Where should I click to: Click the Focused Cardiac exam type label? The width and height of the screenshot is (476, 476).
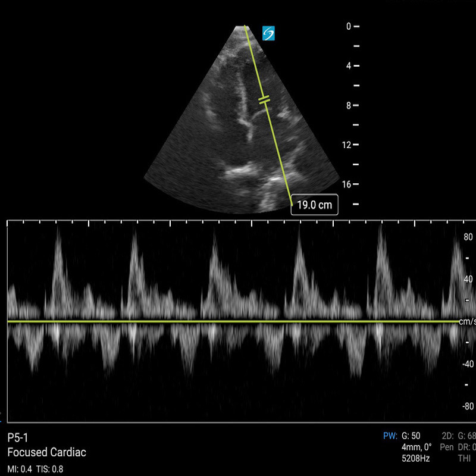[x=47, y=452]
